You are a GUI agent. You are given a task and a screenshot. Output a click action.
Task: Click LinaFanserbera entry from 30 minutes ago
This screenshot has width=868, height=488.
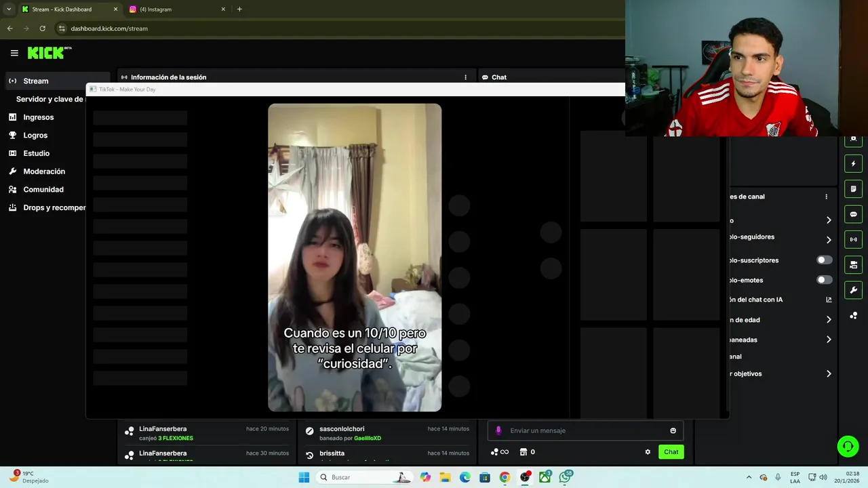click(x=207, y=455)
